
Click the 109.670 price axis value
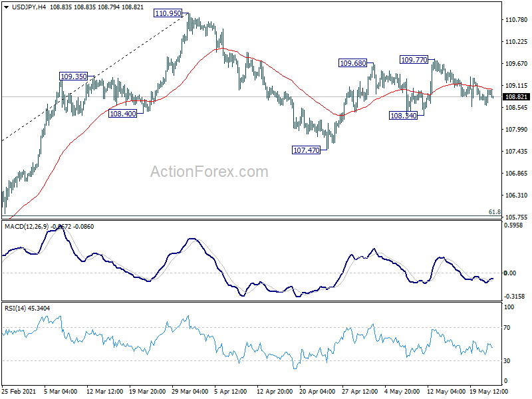coord(516,63)
